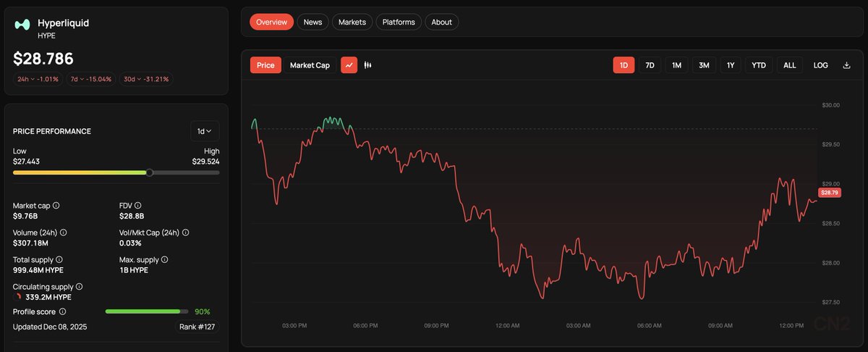Set chart range to 1D
Viewport: 868px width, 352px height.
[624, 65]
